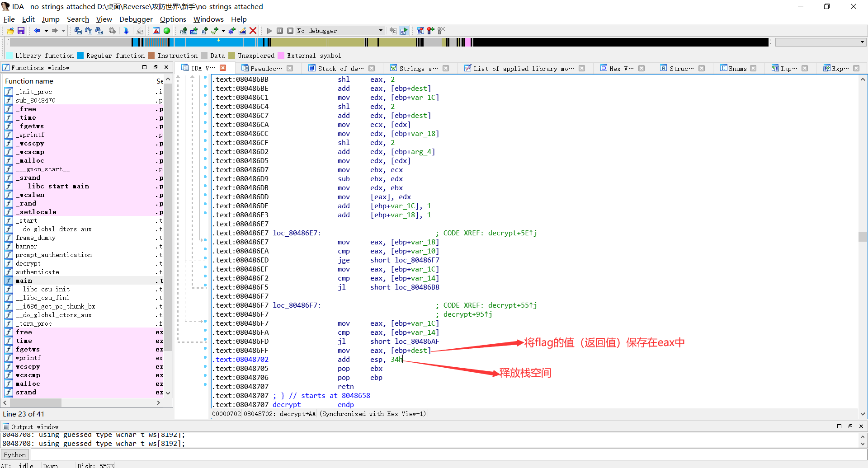Switch to the Enums tab
868x468 pixels.
coord(737,68)
